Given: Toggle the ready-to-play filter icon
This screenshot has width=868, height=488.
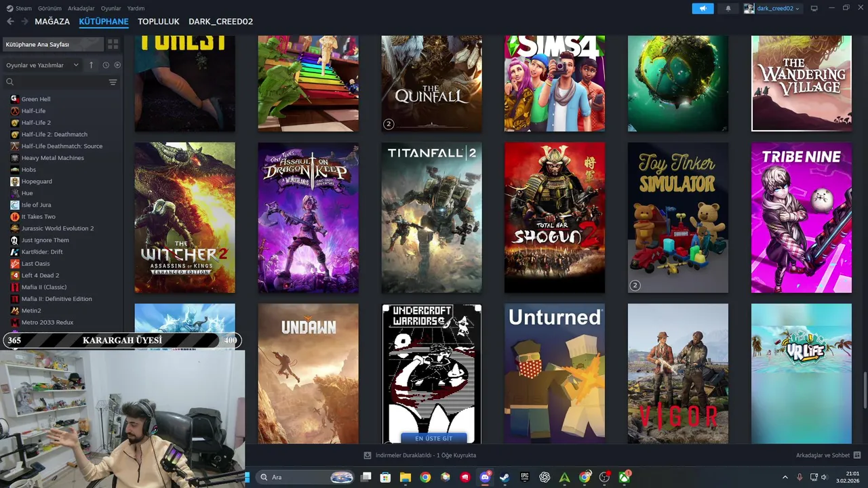Looking at the screenshot, I should (117, 65).
